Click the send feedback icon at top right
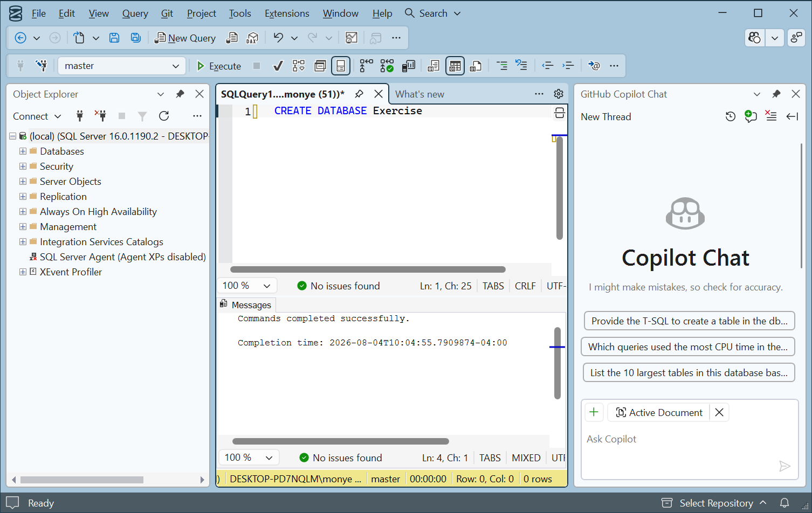 (x=796, y=38)
